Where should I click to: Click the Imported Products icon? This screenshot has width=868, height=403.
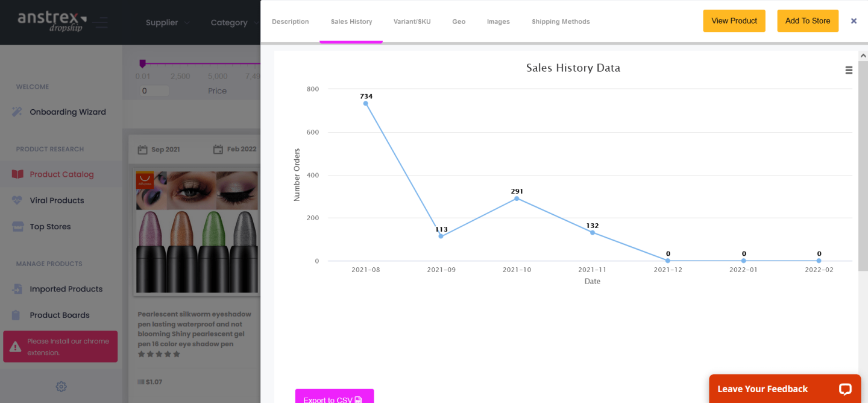(x=17, y=289)
